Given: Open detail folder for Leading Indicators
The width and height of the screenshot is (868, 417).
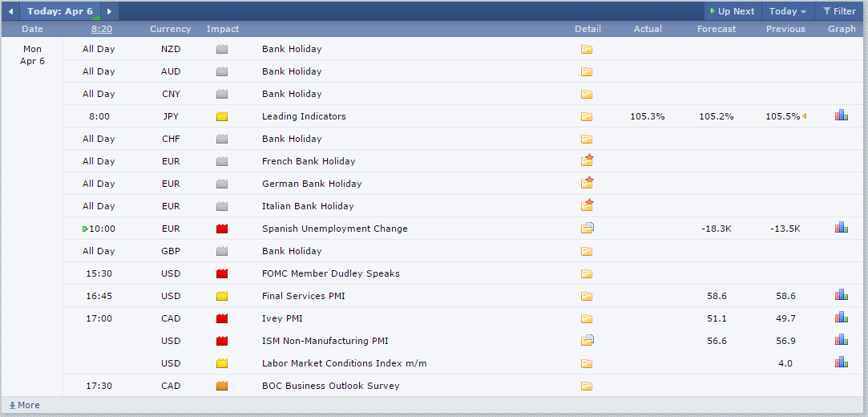Looking at the screenshot, I should [587, 116].
